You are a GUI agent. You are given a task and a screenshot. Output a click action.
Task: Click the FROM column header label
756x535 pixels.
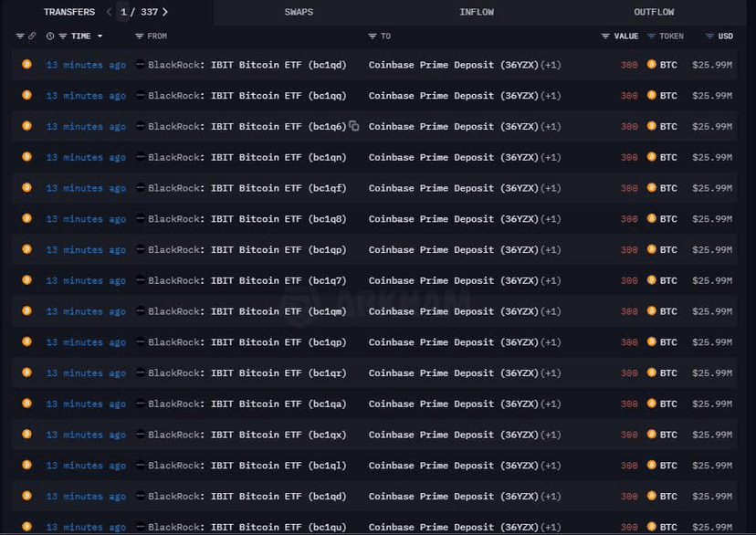coord(157,37)
